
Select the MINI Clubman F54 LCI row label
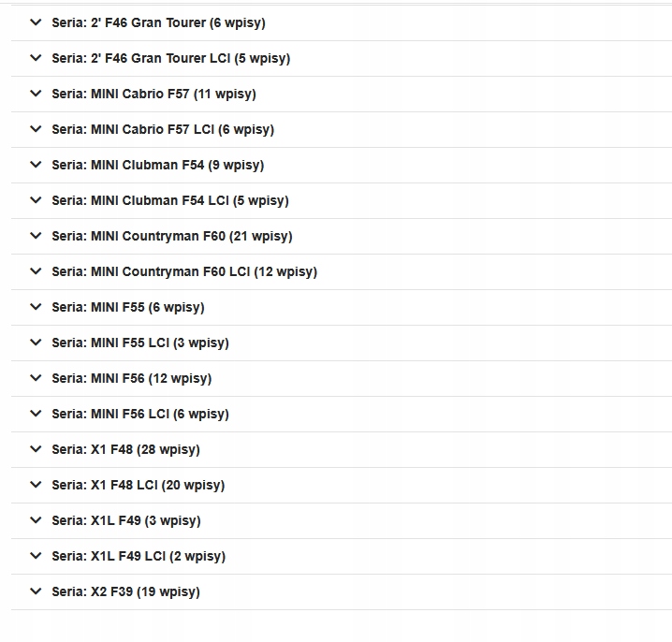click(x=170, y=200)
